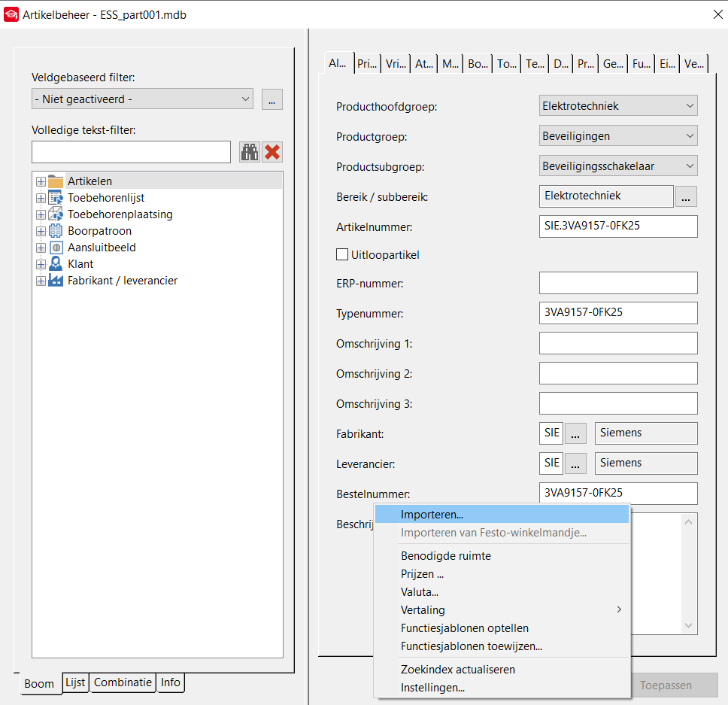Click the ellipsis button in Fabrikant row
Image resolution: width=728 pixels, height=705 pixels.
(x=575, y=433)
